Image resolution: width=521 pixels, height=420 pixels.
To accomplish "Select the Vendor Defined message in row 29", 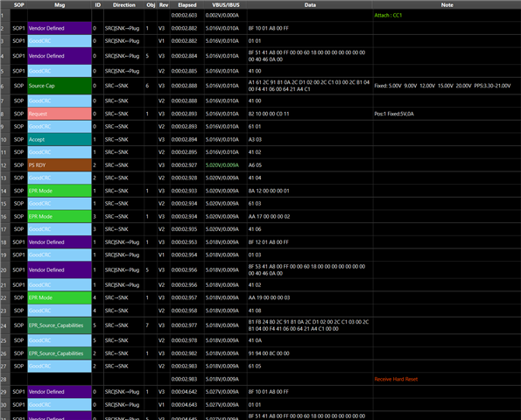I will click(60, 392).
